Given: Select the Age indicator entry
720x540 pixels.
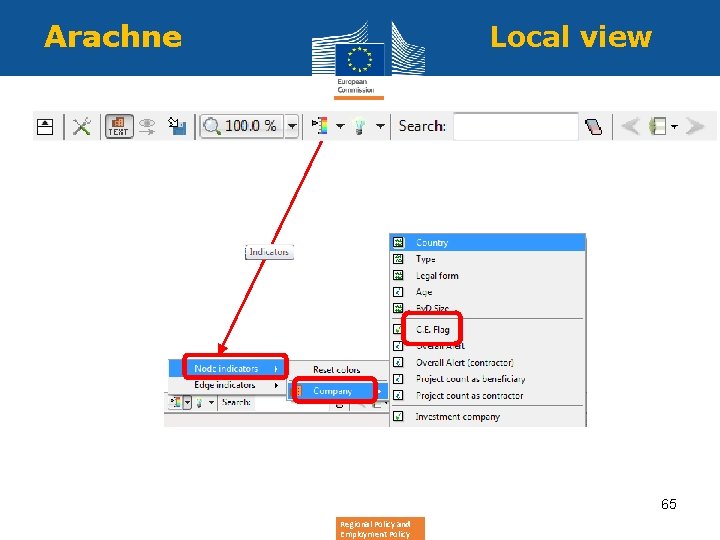Looking at the screenshot, I should [x=488, y=292].
